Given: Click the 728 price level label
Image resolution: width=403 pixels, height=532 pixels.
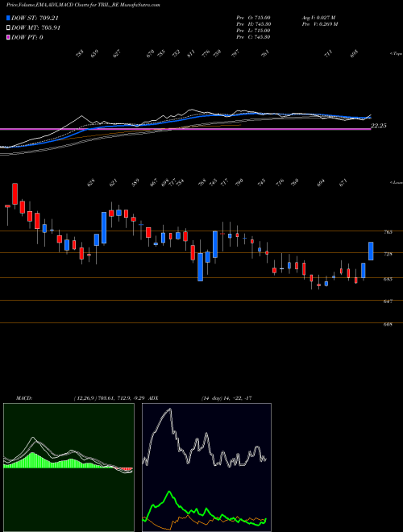Looking at the screenshot, I should coord(388,254).
